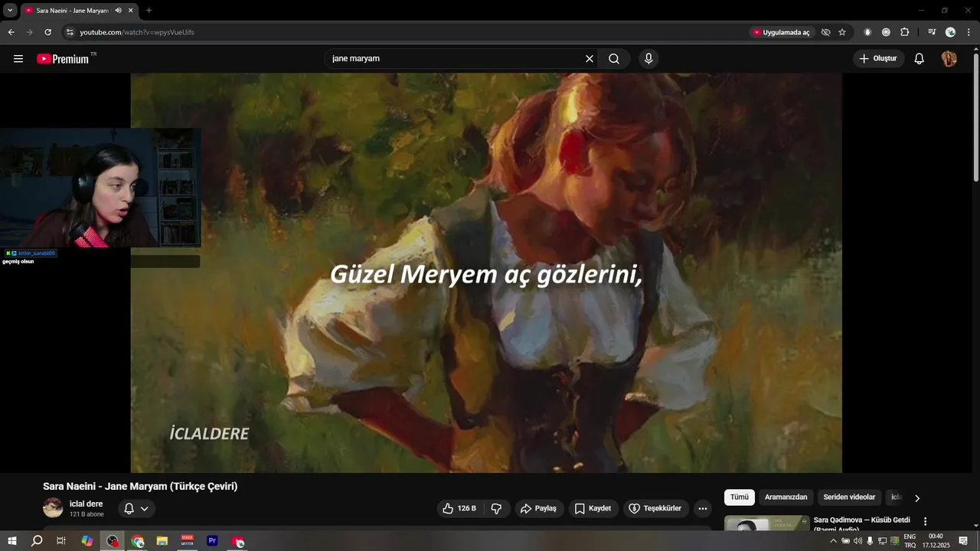This screenshot has width=980, height=551.
Task: Open Chrome three-dot menu
Action: tap(969, 32)
